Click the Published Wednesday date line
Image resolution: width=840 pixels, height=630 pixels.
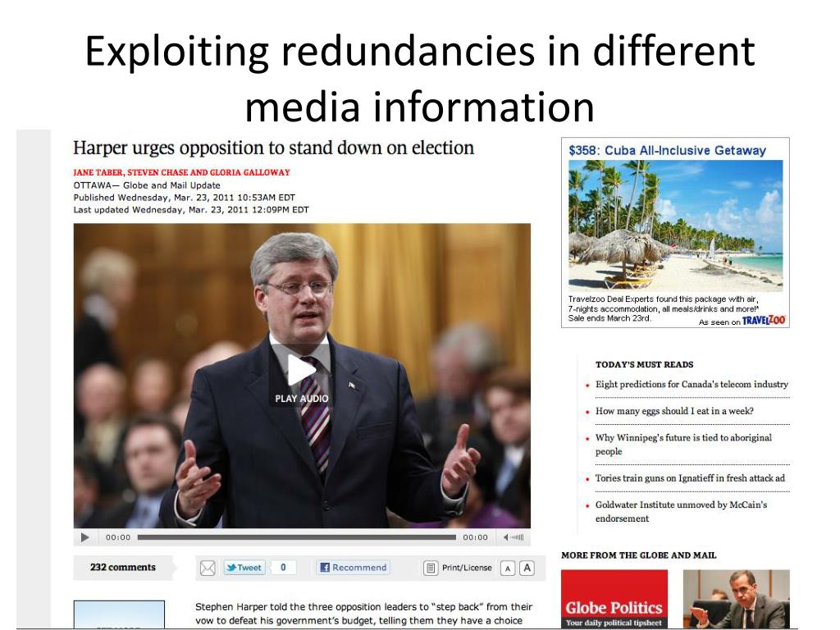coord(185,198)
